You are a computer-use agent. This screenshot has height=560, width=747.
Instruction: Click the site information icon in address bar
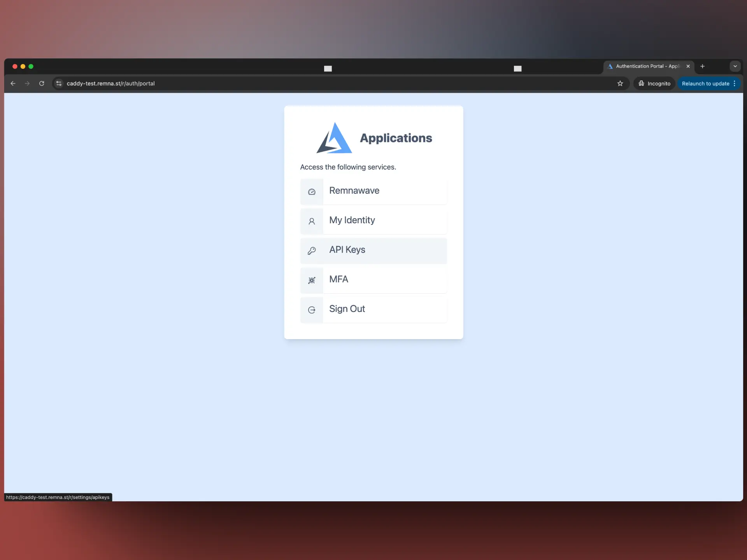(x=59, y=83)
